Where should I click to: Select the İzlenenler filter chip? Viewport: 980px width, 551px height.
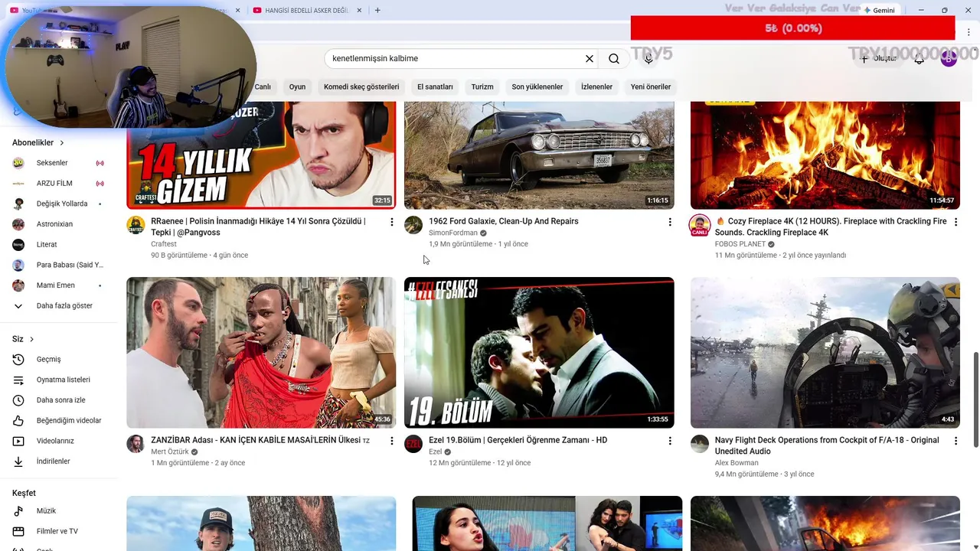pos(596,87)
